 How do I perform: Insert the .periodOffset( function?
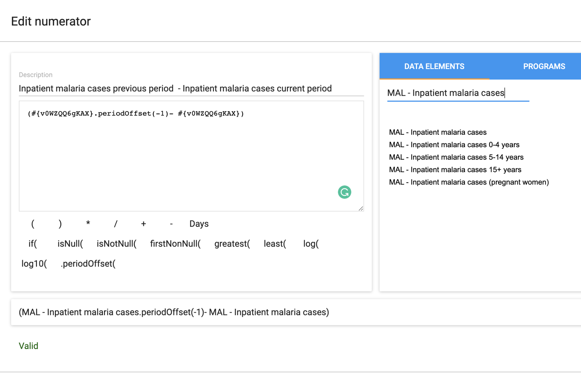88,264
